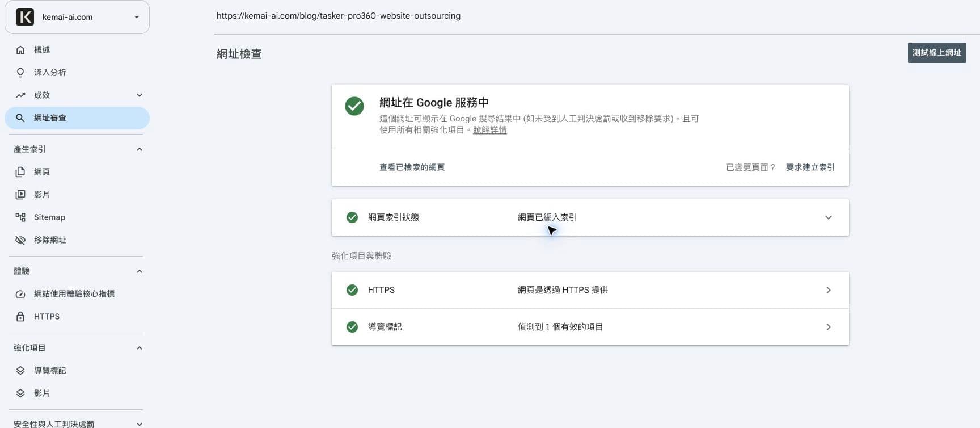This screenshot has height=428, width=980.
Task: Open the kemai-ai.com property dropdown
Action: tap(77, 17)
